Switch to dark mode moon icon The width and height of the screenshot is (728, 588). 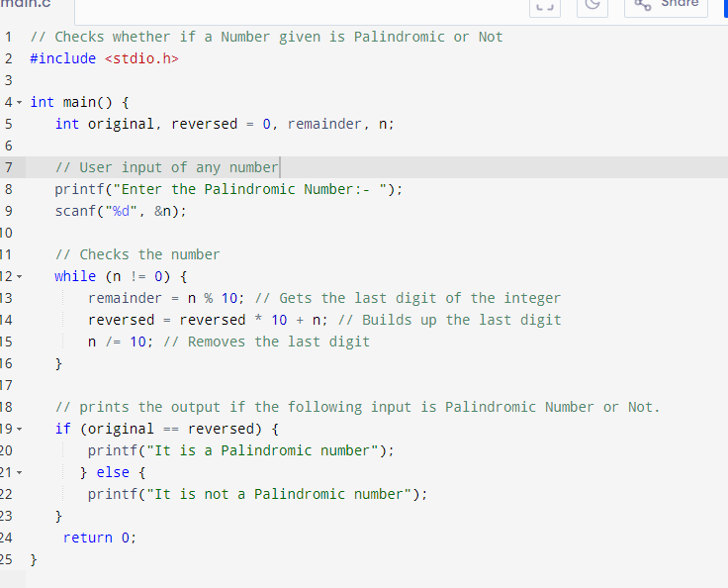(x=591, y=7)
